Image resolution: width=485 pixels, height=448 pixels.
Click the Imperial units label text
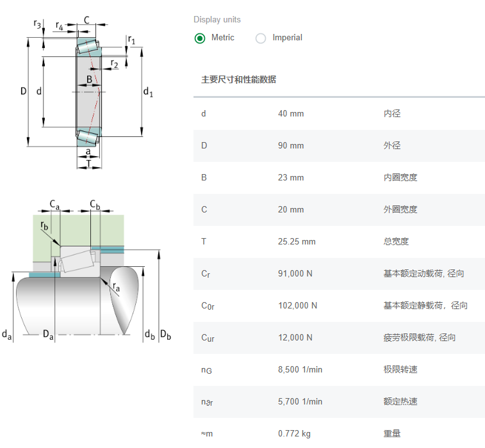287,38
